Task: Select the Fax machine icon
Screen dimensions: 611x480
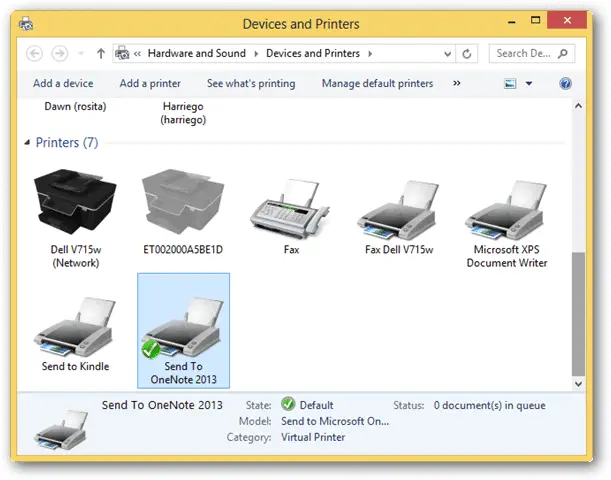Action: 290,209
